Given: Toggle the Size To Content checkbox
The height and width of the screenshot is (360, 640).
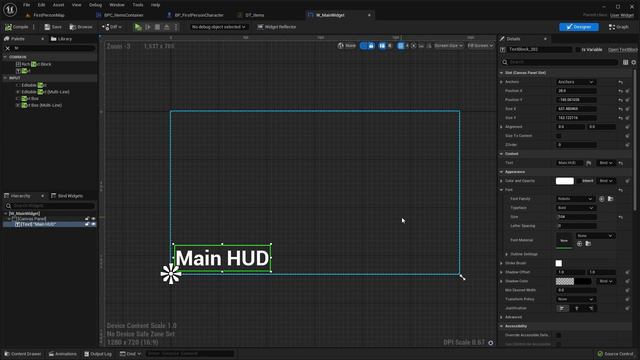Looking at the screenshot, I should [x=558, y=136].
